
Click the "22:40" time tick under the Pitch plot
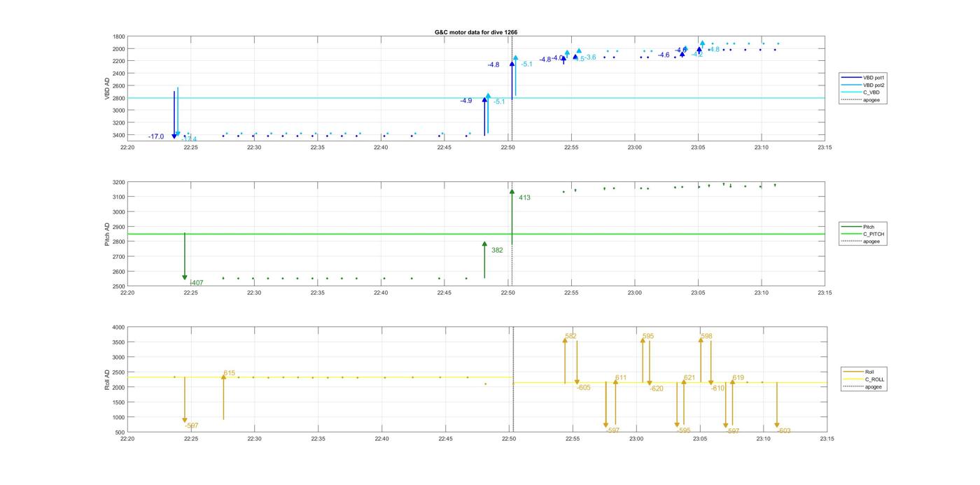click(x=381, y=293)
